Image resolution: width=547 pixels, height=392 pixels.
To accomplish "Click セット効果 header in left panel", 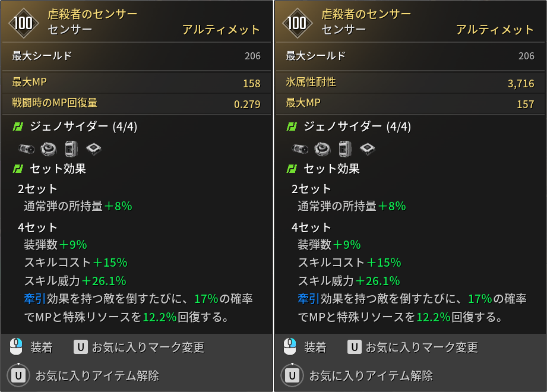I will coord(58,169).
